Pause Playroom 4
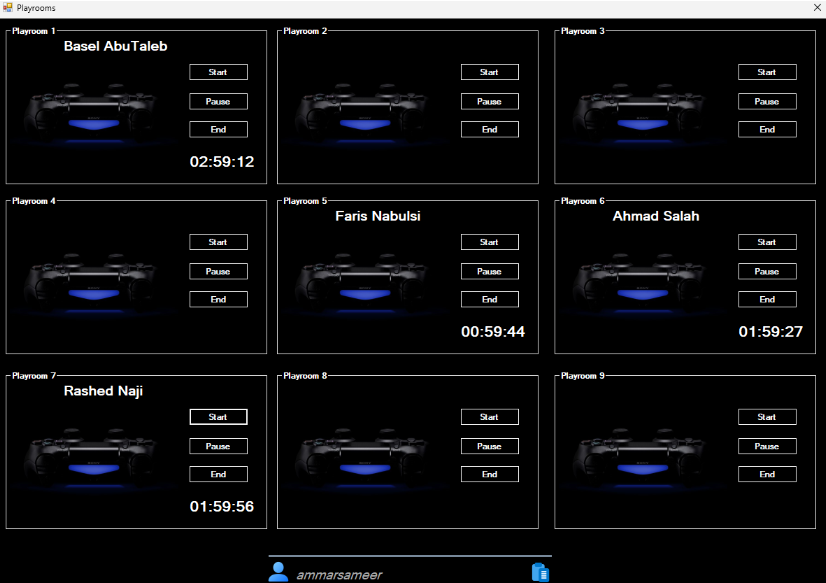The height and width of the screenshot is (583, 826). [x=218, y=272]
